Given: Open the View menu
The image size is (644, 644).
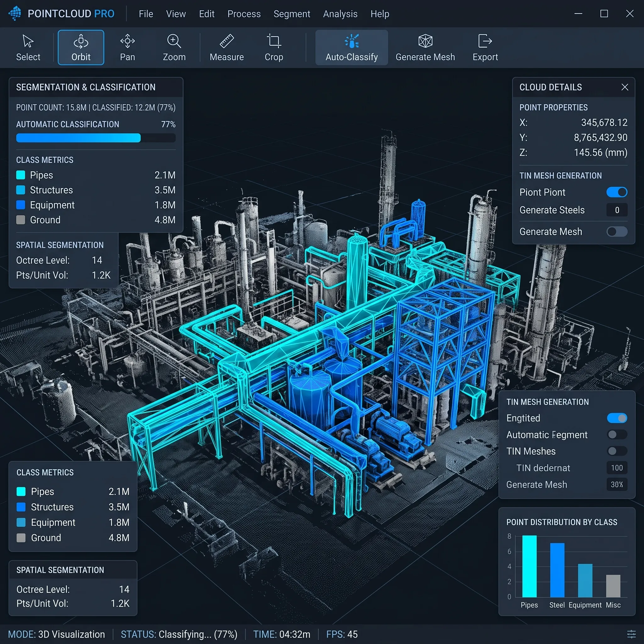Looking at the screenshot, I should point(176,14).
